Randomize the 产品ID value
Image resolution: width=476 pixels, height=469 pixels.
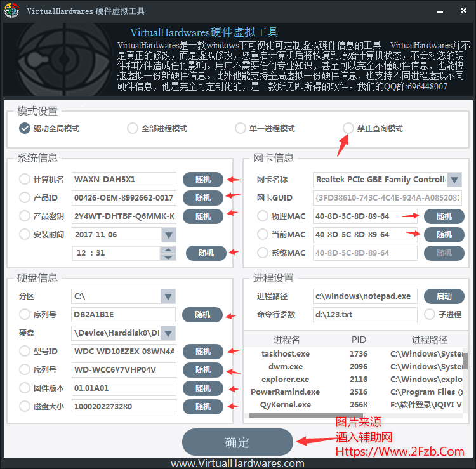(x=203, y=198)
